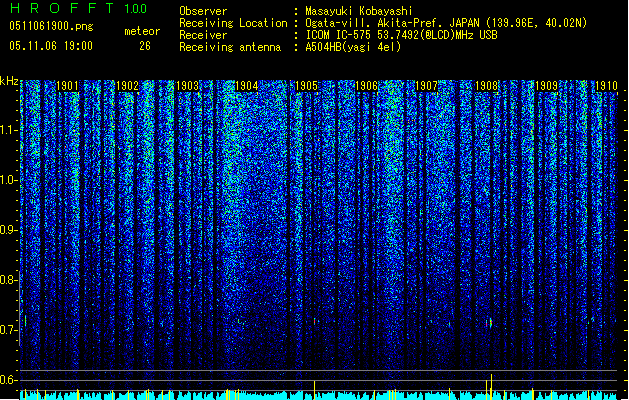Select the filename 0511061900.png

[51, 26]
